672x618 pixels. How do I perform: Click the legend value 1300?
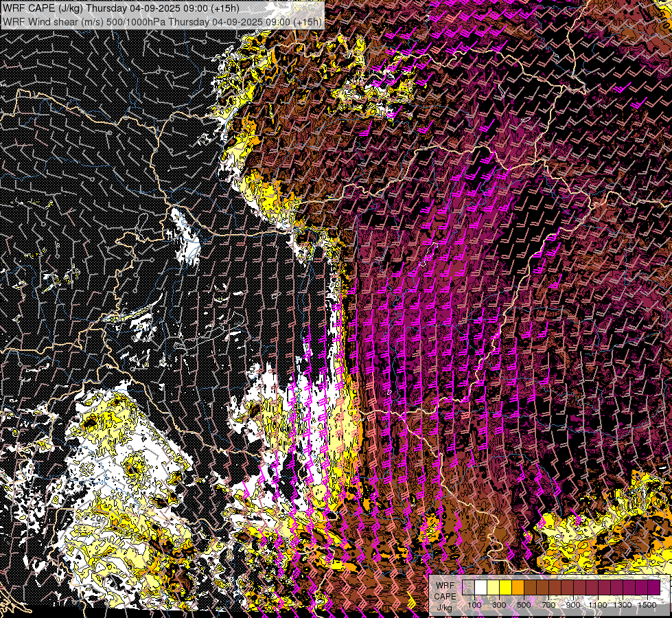pos(623,605)
